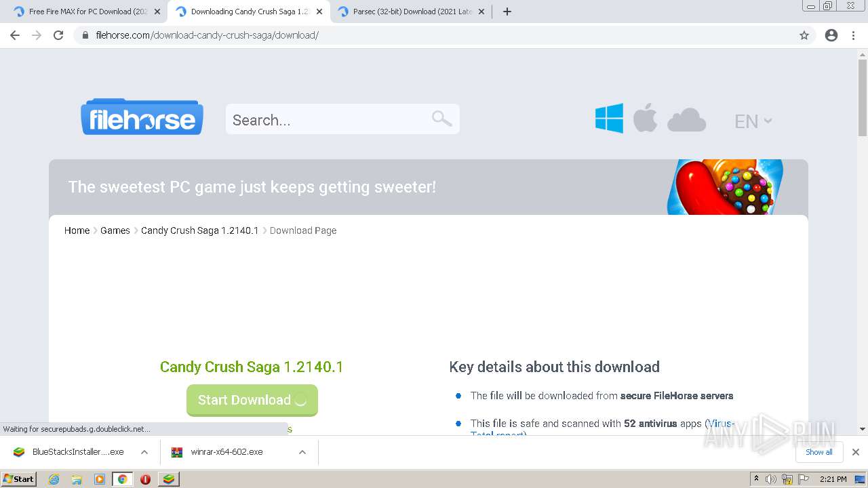The image size is (868, 488).
Task: Click the Virus-Total report link
Action: (721, 424)
